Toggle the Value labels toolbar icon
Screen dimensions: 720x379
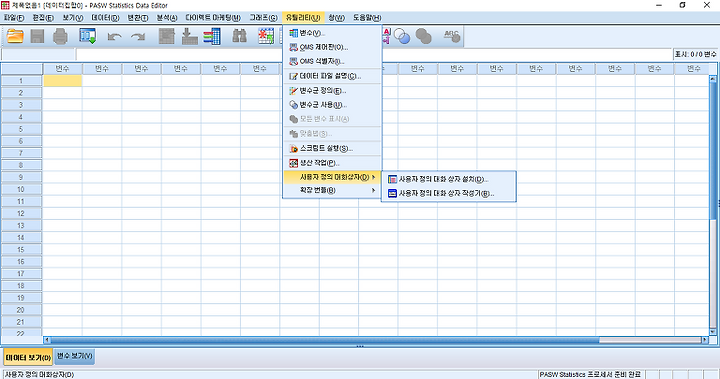(387, 36)
